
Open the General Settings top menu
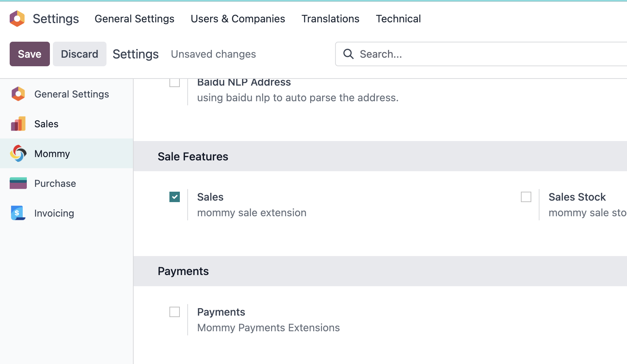[134, 19]
